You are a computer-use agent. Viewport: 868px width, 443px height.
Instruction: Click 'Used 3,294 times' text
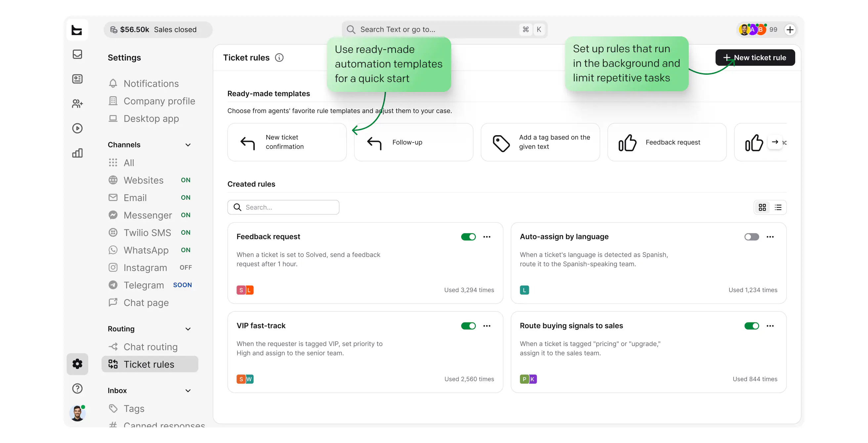pyautogui.click(x=469, y=290)
